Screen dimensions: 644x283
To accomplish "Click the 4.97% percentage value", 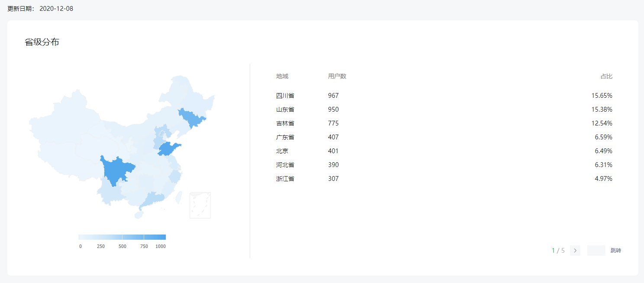I will coord(604,179).
